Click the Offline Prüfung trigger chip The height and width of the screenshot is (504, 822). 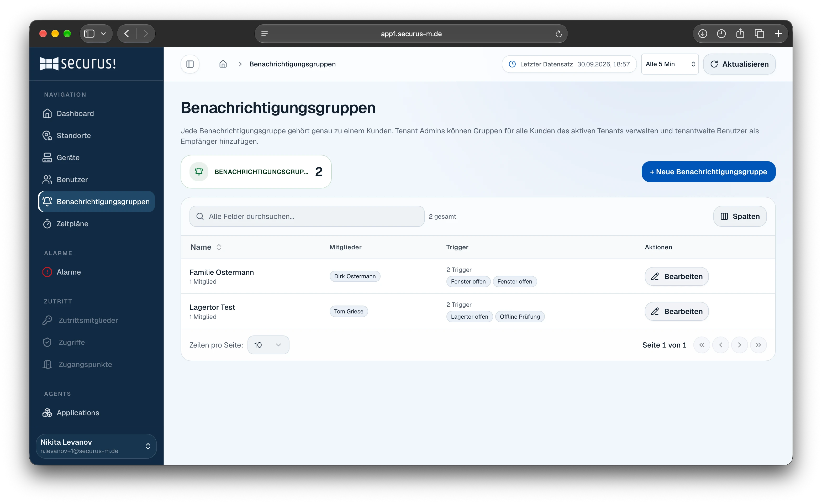(520, 317)
